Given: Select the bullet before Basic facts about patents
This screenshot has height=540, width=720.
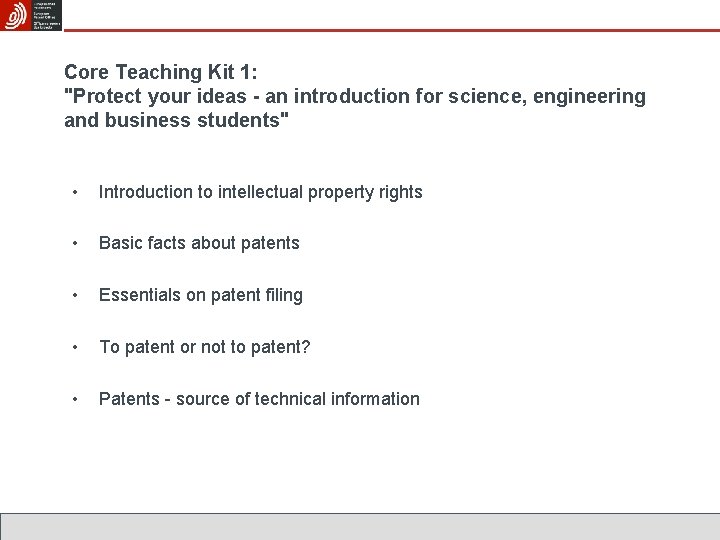Looking at the screenshot, I should (x=75, y=243).
